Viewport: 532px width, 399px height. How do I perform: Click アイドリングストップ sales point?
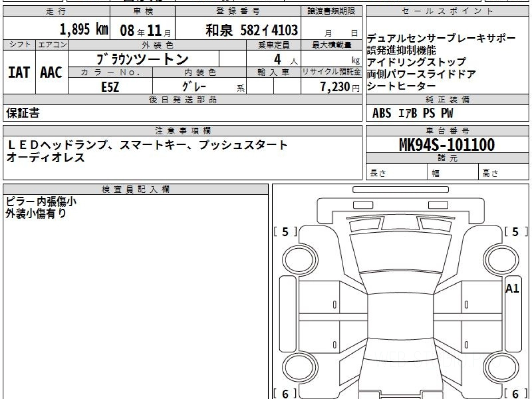click(x=416, y=62)
